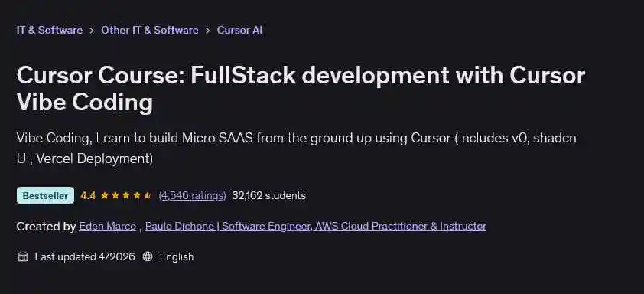Open the 4,546 ratings link
Viewport: 644px width, 294px height.
[x=192, y=195]
